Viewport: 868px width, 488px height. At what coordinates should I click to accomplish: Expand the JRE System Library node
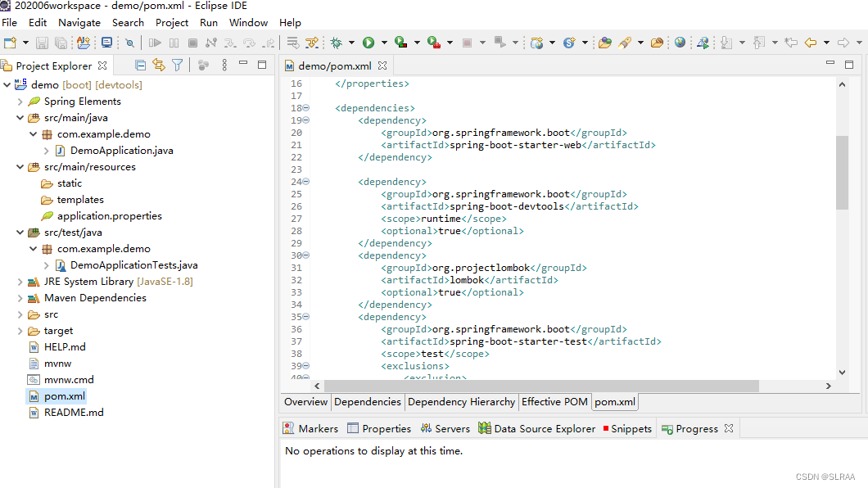click(x=20, y=282)
